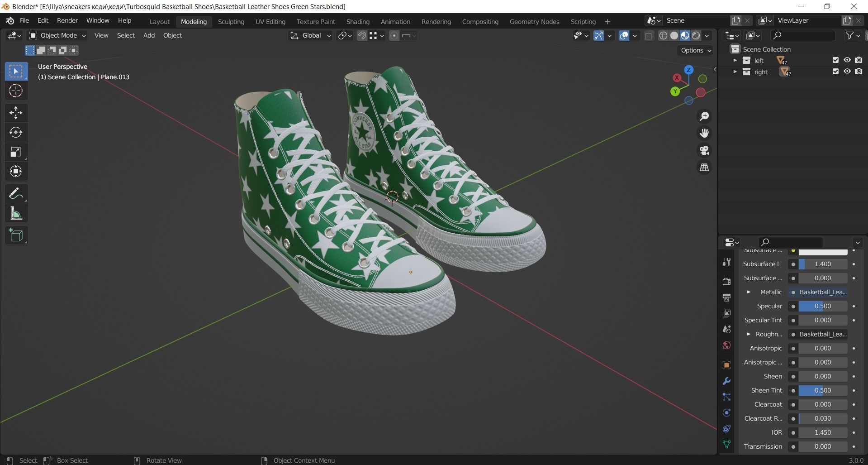Disable left collection in renders
The height and width of the screenshot is (465, 868).
tap(859, 60)
